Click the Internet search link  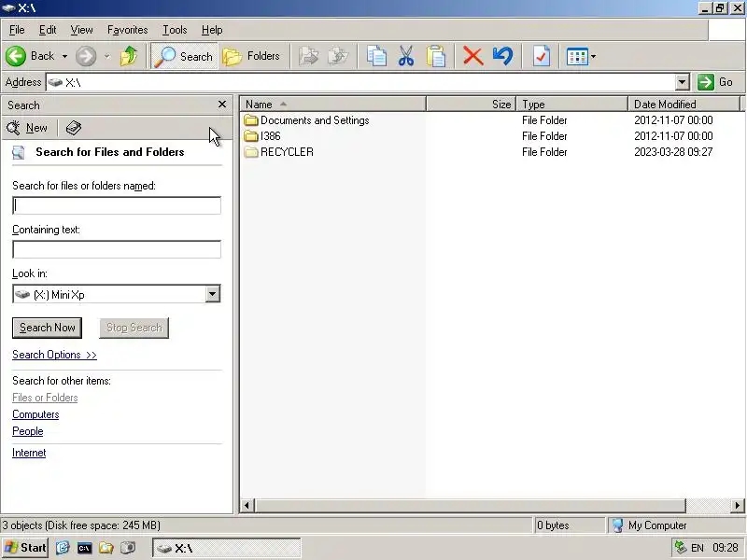tap(29, 453)
